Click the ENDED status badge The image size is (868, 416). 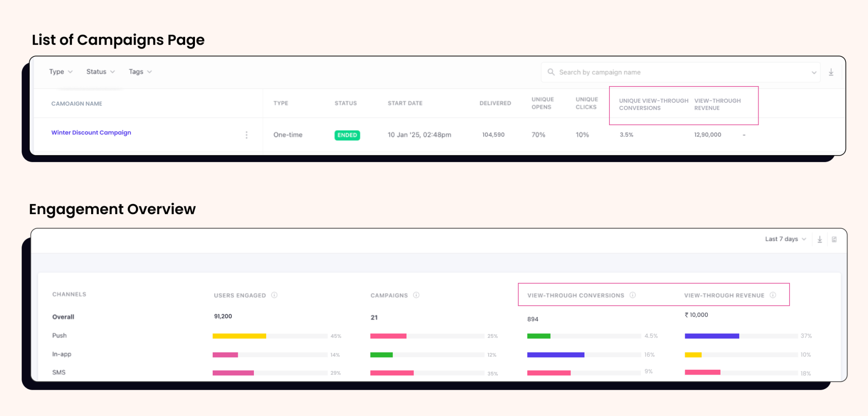coord(347,135)
